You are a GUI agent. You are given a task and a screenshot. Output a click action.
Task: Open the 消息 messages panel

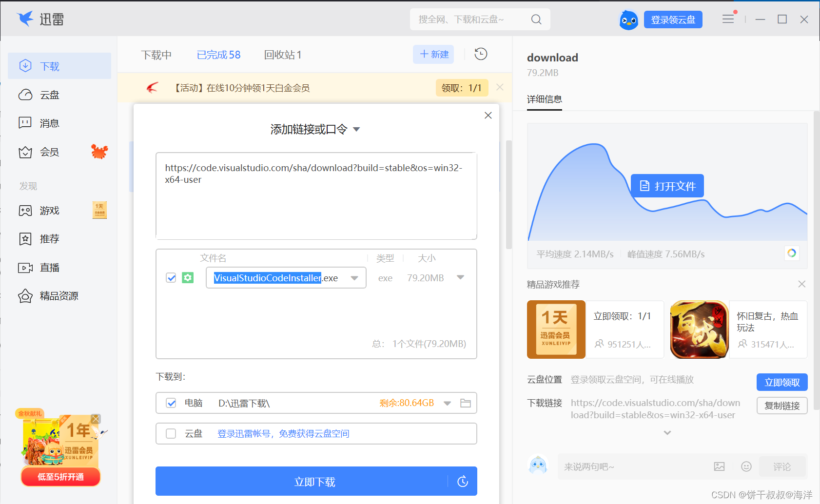click(x=49, y=123)
